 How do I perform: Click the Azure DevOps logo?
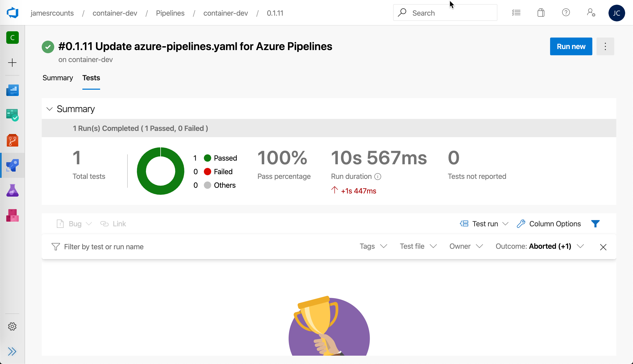point(13,13)
